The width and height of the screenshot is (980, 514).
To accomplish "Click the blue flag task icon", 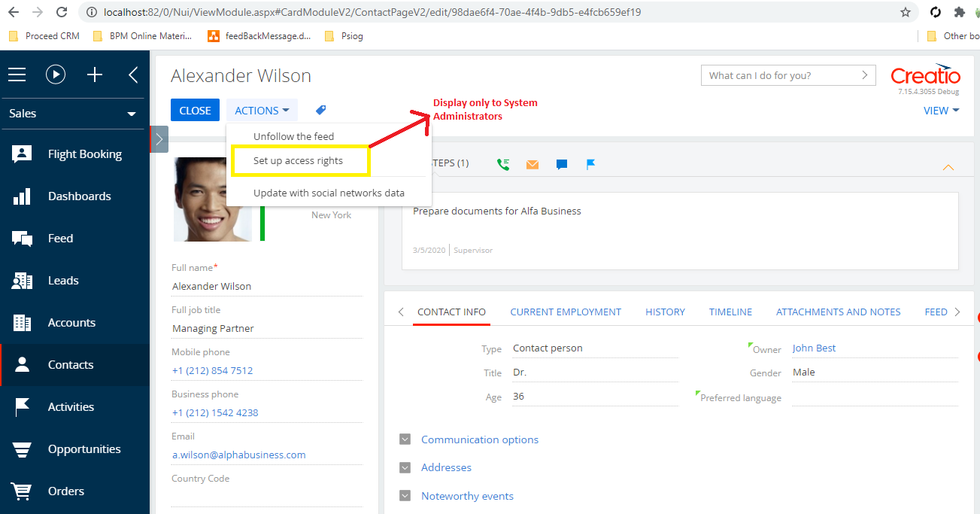I will click(591, 164).
